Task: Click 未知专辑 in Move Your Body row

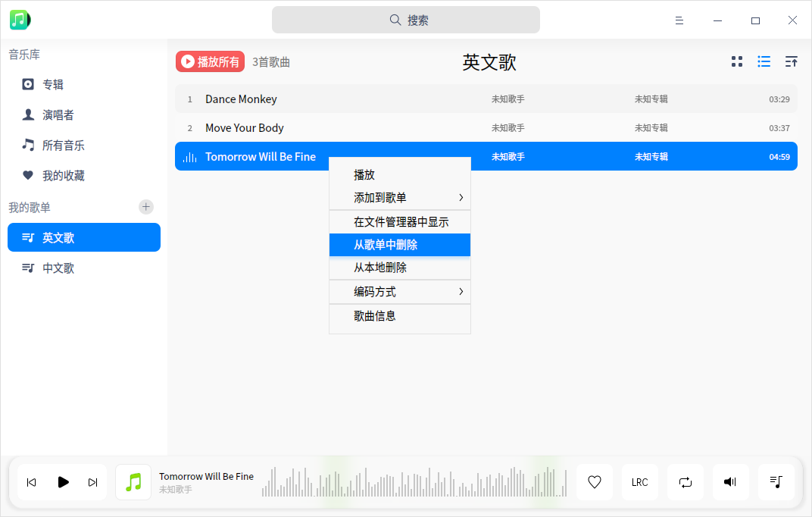Action: click(651, 128)
